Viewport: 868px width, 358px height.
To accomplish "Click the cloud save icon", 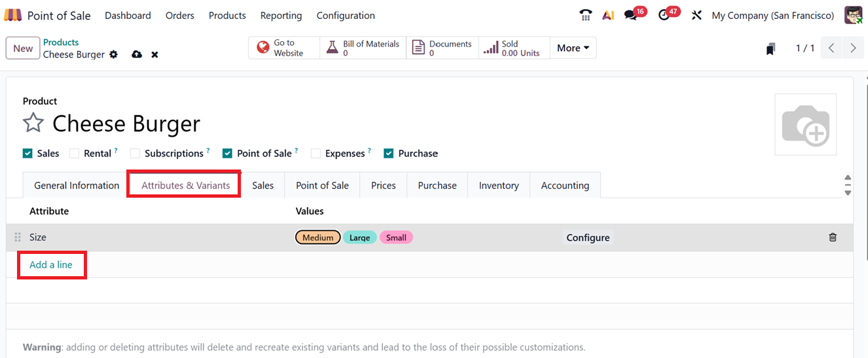I will click(136, 55).
